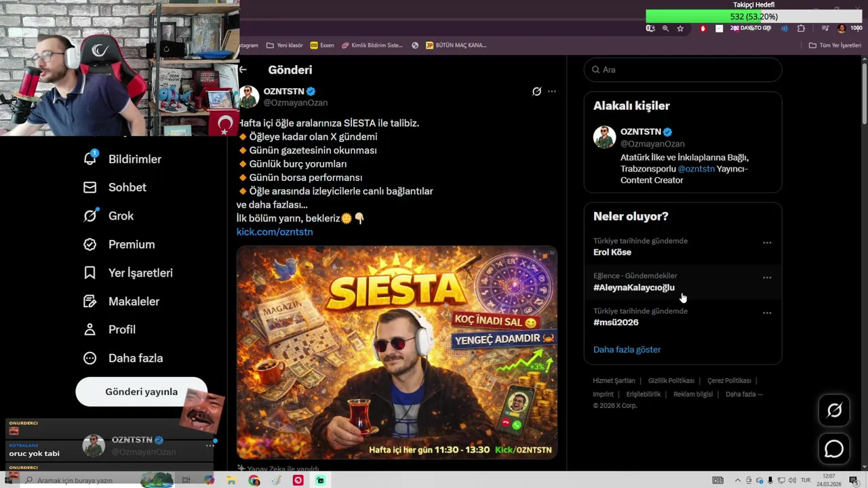
Task: Open Task View on the taskbar
Action: 186,481
